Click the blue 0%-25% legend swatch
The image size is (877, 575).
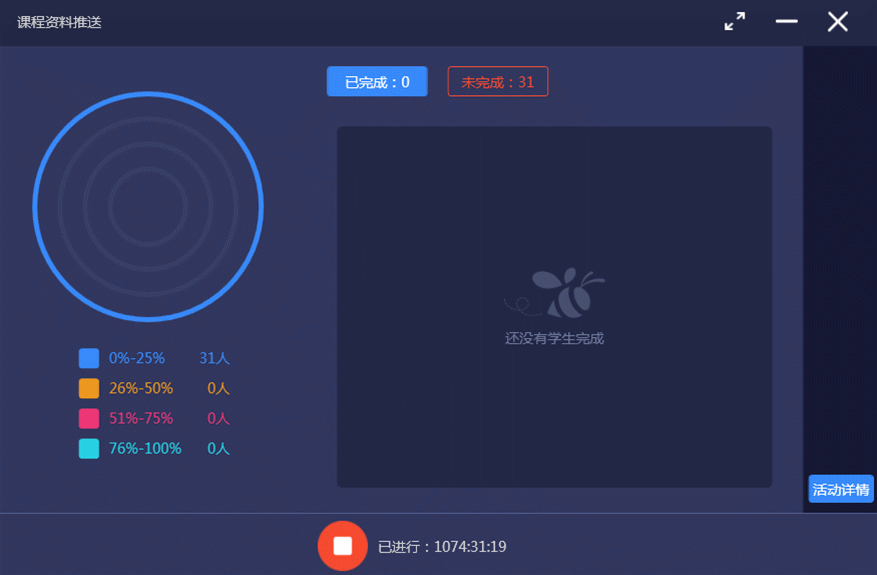[x=89, y=358]
